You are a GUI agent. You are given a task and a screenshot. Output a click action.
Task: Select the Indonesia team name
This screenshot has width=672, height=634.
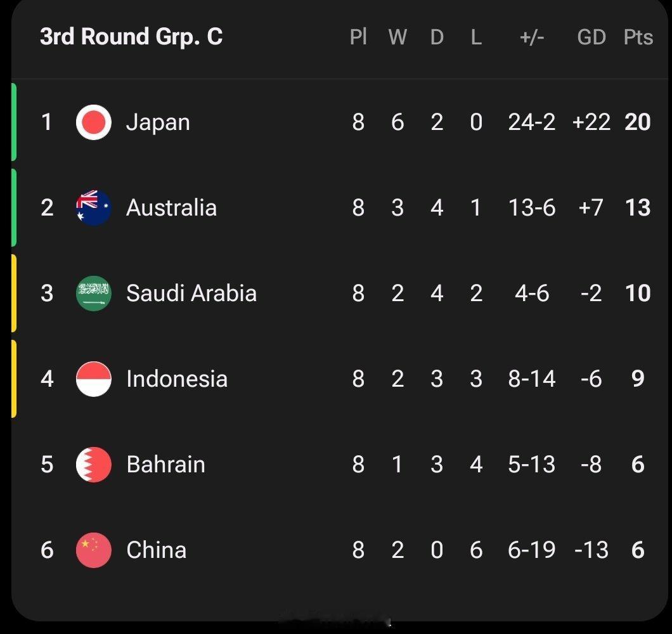pyautogui.click(x=177, y=379)
